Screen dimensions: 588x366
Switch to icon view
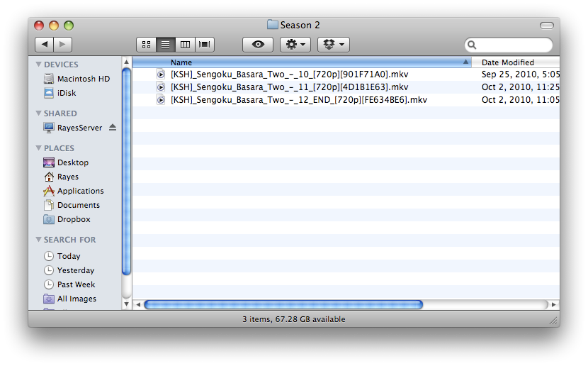coord(146,45)
